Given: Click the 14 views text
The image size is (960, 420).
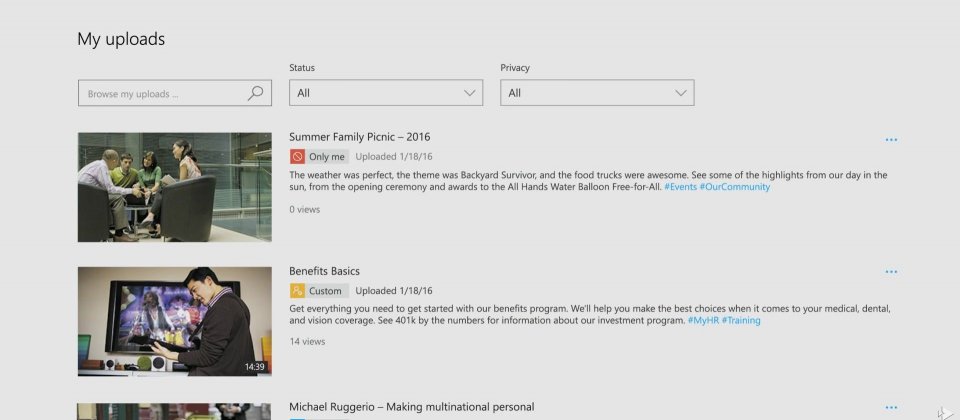Looking at the screenshot, I should (307, 342).
